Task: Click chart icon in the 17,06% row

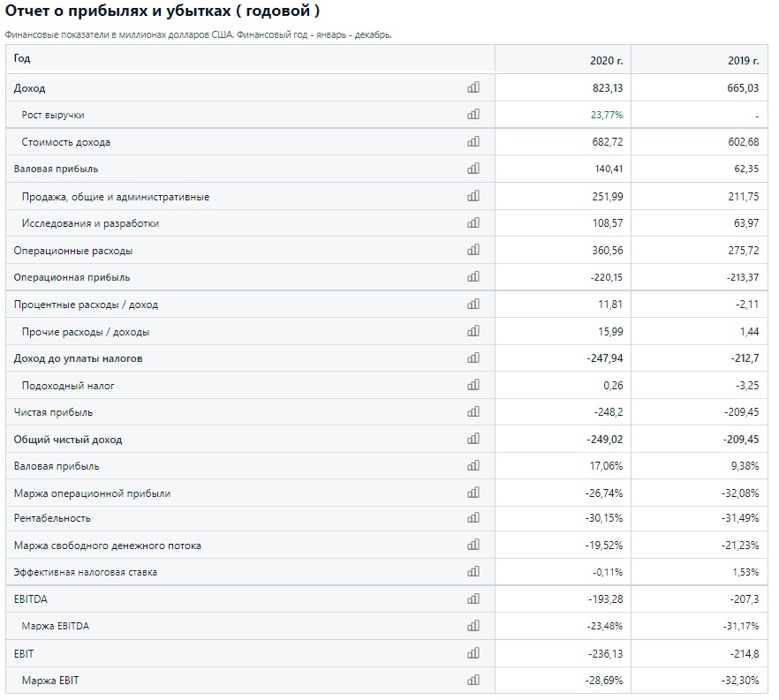Action: click(473, 466)
